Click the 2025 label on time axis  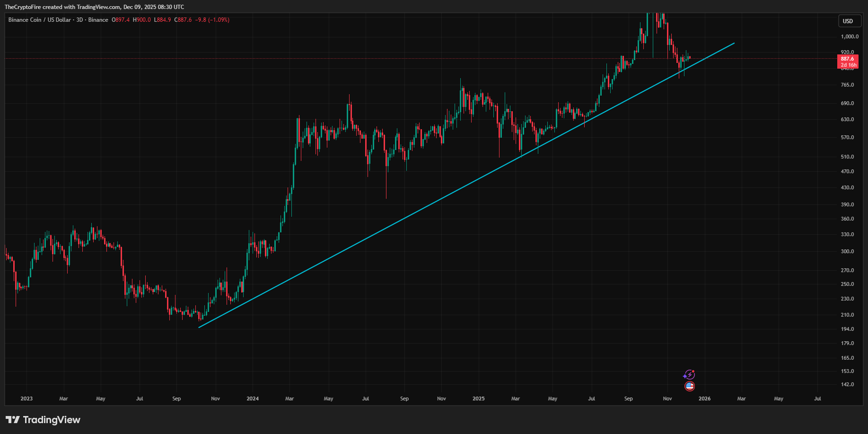point(479,399)
